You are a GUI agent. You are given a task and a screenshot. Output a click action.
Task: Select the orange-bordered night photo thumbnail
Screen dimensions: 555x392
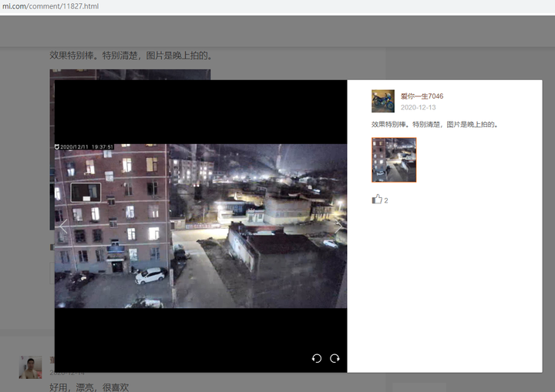[x=394, y=160]
